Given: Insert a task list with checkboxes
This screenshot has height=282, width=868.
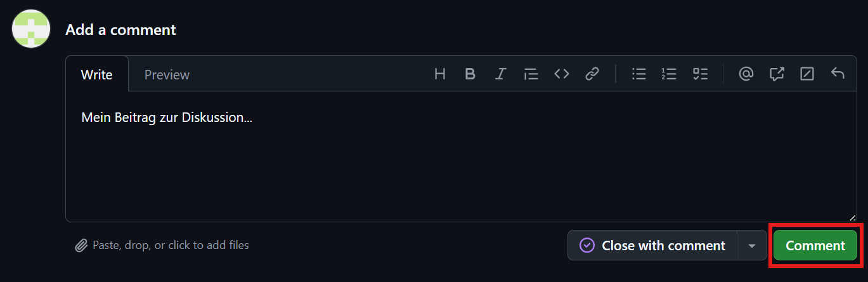Looking at the screenshot, I should (700, 74).
